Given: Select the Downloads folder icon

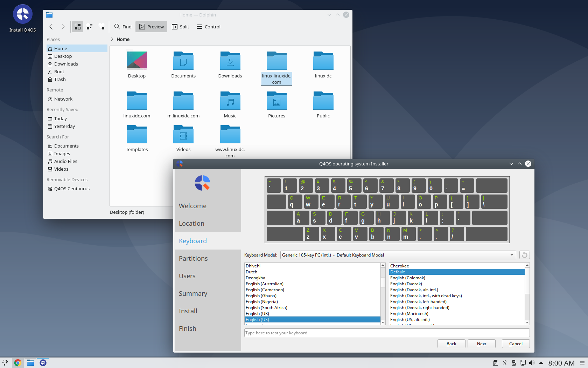Looking at the screenshot, I should (x=230, y=60).
